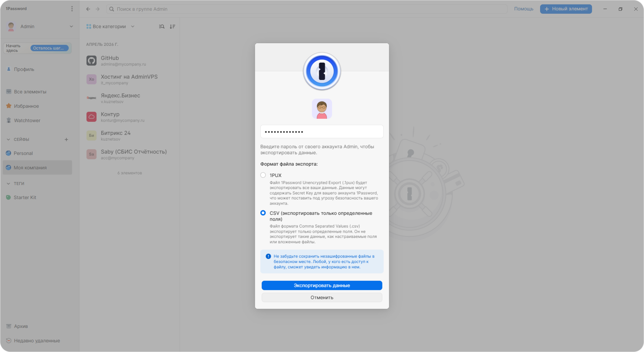
Task: Open Контур entry text
Action: pyautogui.click(x=110, y=114)
